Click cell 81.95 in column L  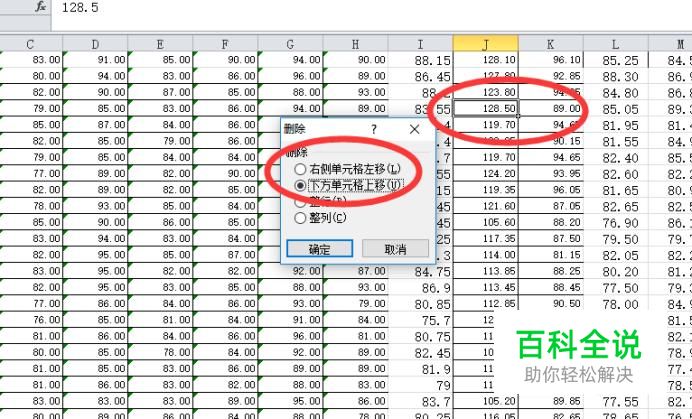(616, 125)
